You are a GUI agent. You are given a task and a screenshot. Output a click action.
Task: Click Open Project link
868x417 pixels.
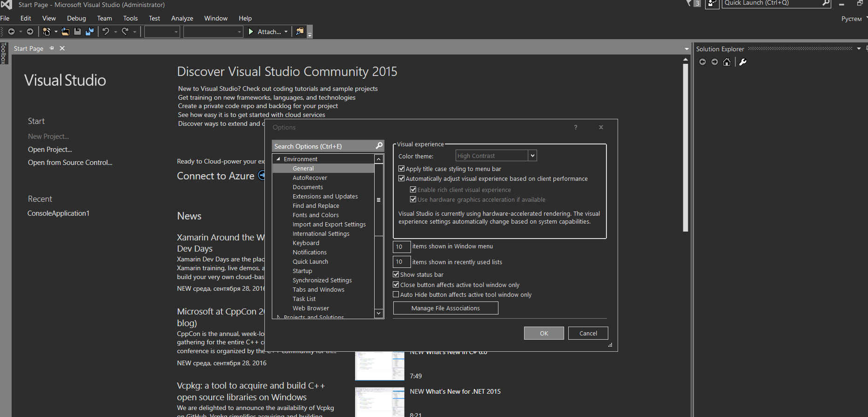click(50, 150)
